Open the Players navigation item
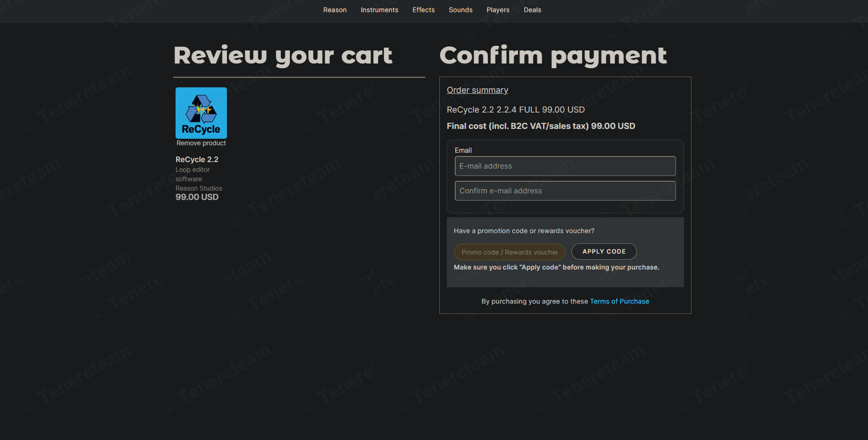 pos(498,10)
